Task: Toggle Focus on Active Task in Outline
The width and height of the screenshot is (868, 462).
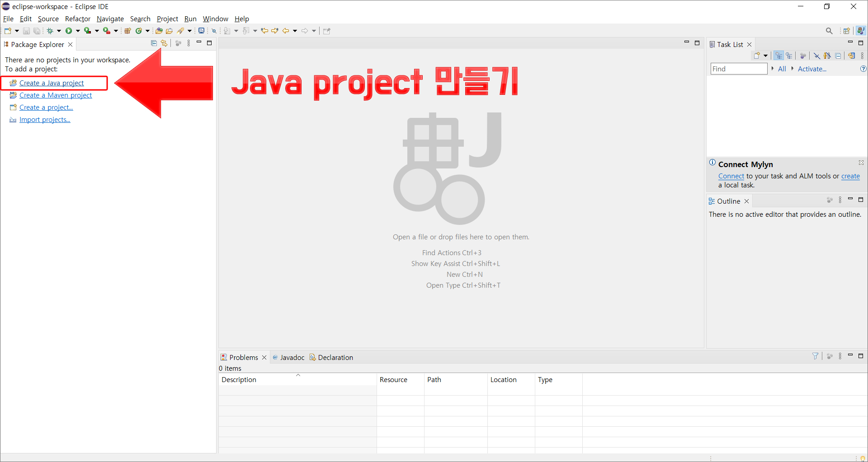Action: click(830, 200)
